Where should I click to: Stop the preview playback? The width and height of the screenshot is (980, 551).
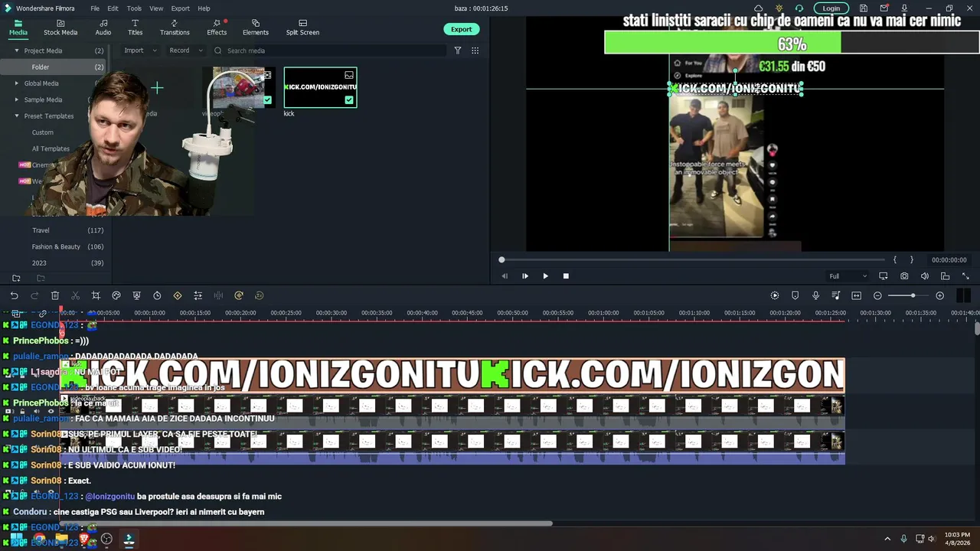[x=566, y=276]
